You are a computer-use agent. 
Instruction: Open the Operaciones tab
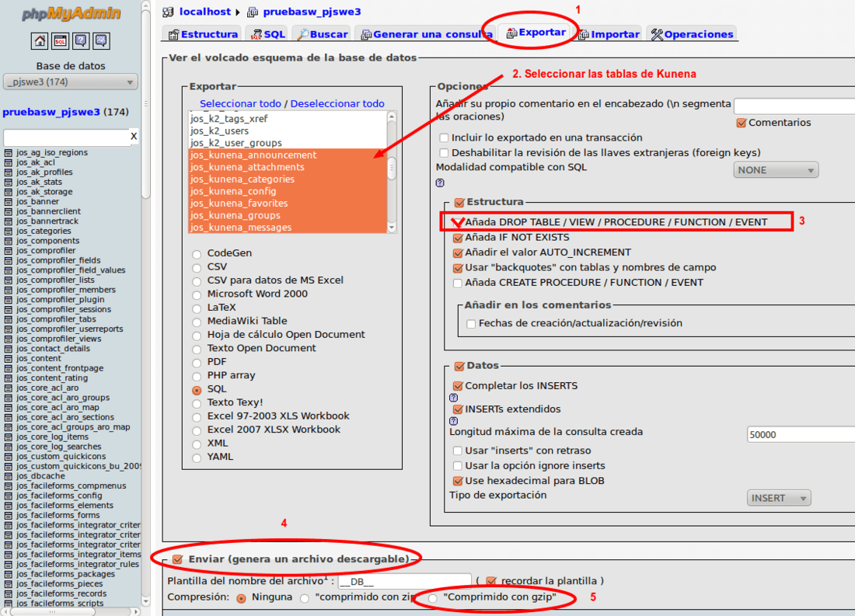click(692, 34)
